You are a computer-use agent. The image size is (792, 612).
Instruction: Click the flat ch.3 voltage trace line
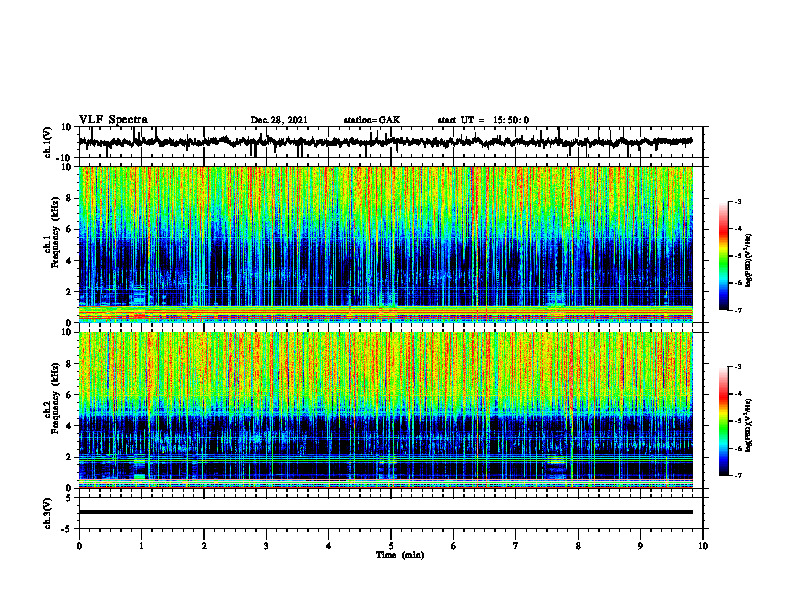[x=386, y=512]
